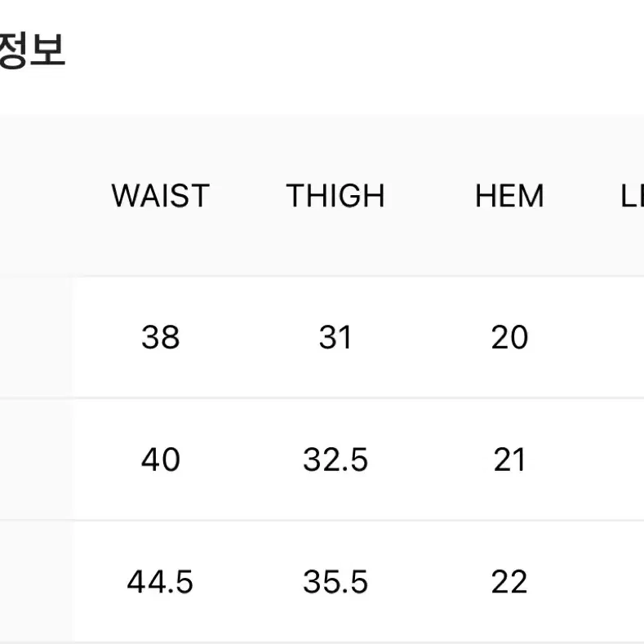Click the cell right of hem value 22
644x644 pixels.
click(x=620, y=582)
